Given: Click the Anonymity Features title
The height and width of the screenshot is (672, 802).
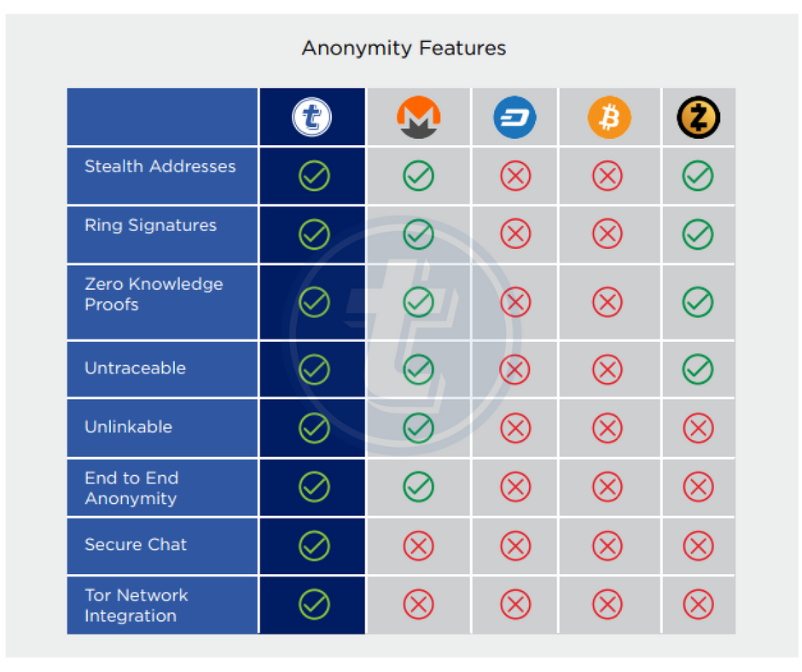Looking at the screenshot, I should 404,48.
